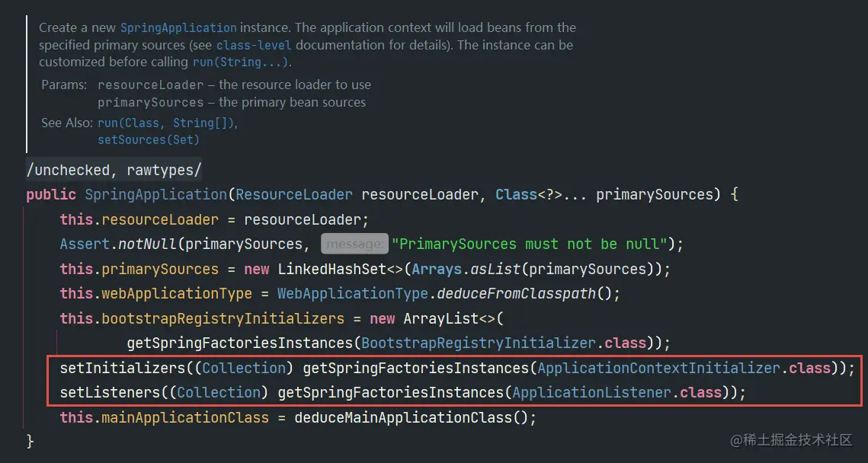Click the bootstrapRegistryInitializers field
Image resolution: width=868 pixels, height=463 pixels.
point(223,319)
